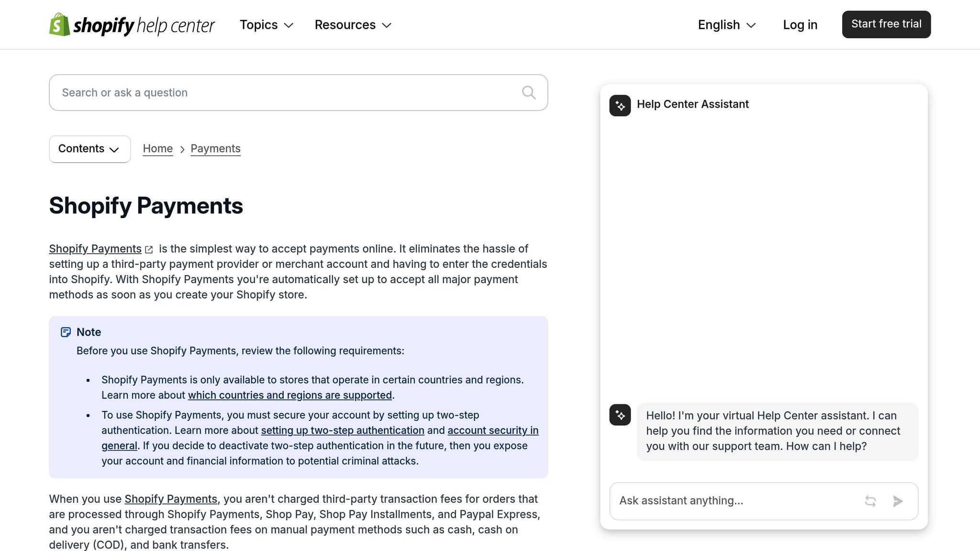Go to Home breadcrumb link
Screen dimensions: 980x551
pyautogui.click(x=157, y=149)
